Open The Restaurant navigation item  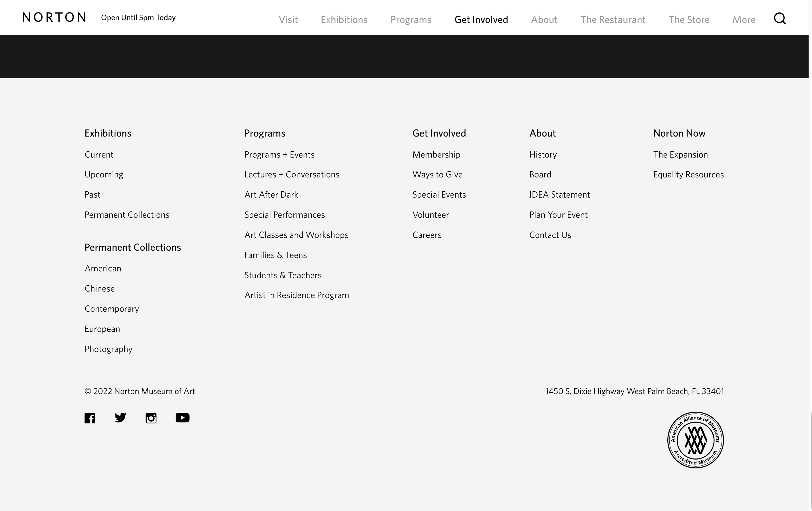coord(612,20)
